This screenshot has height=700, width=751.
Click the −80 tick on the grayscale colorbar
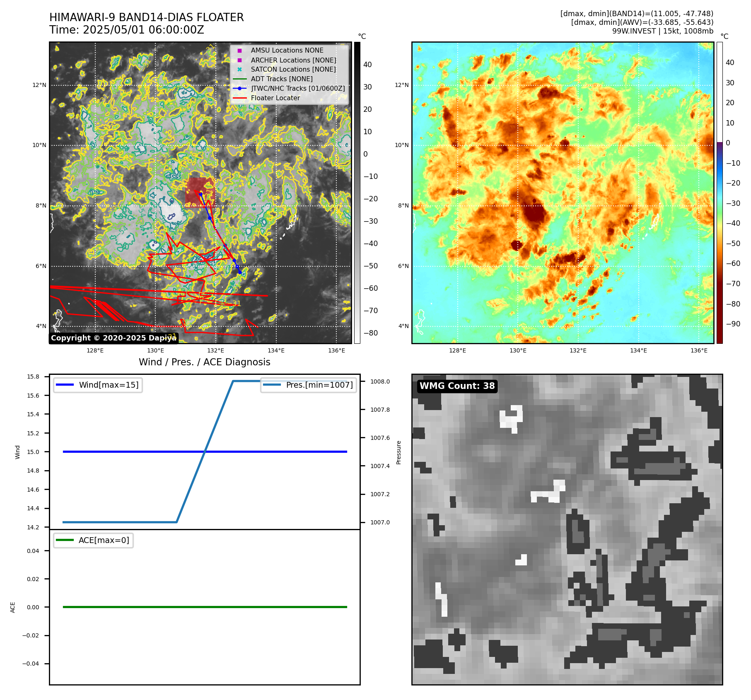point(371,333)
